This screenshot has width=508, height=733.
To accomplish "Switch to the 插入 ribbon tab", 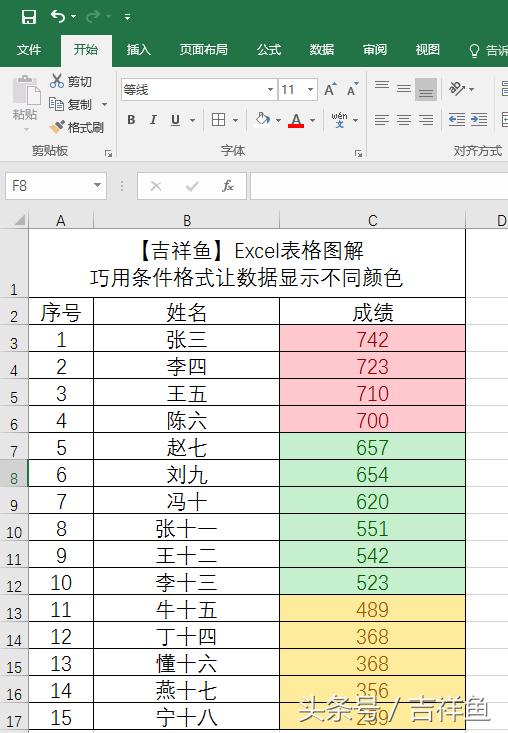I will 138,50.
